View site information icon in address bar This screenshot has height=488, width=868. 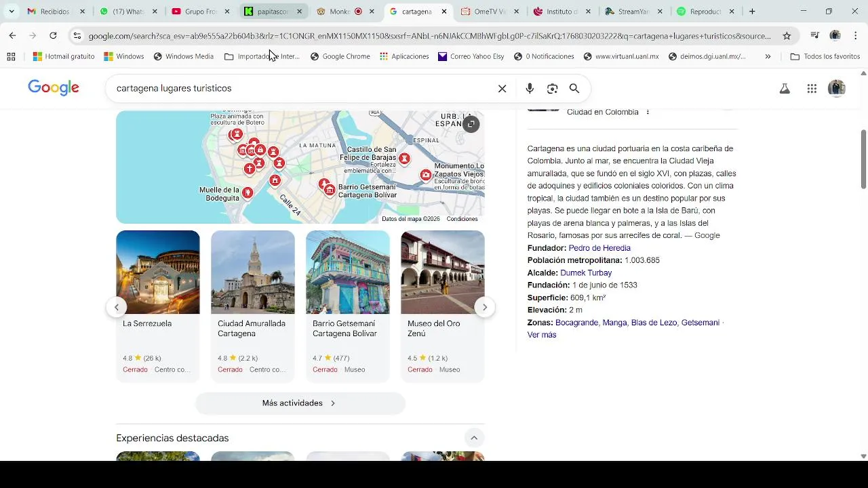coord(77,36)
